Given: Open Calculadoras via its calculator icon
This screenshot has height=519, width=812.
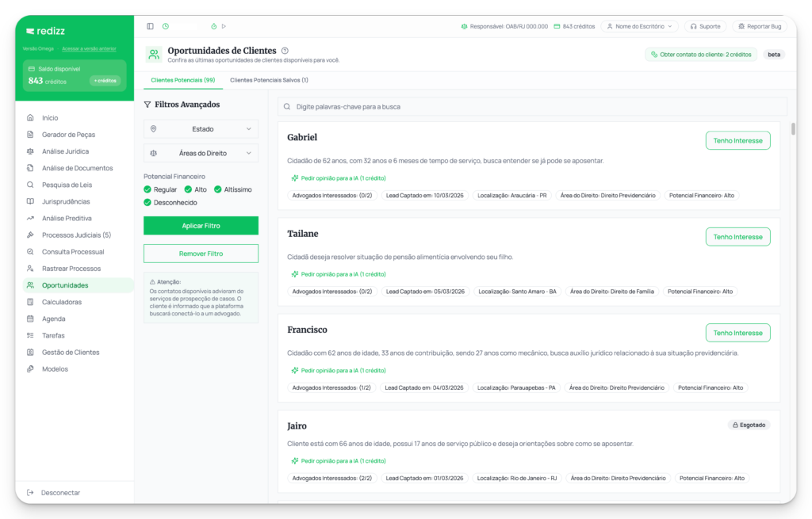Looking at the screenshot, I should coord(30,302).
